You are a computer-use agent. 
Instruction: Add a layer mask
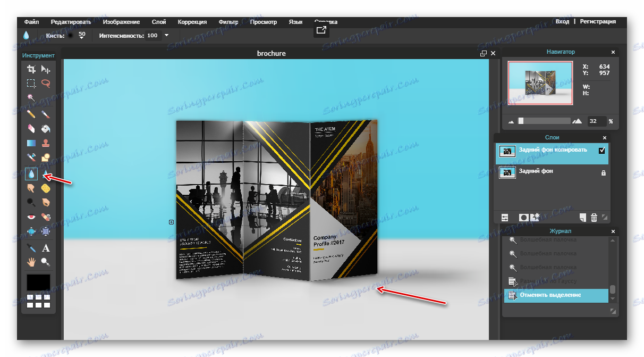point(523,218)
